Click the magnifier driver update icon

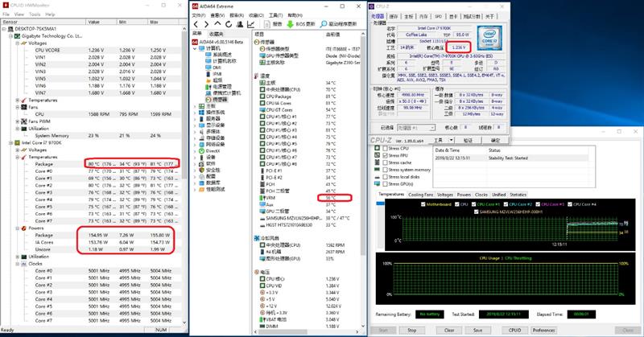pos(324,24)
